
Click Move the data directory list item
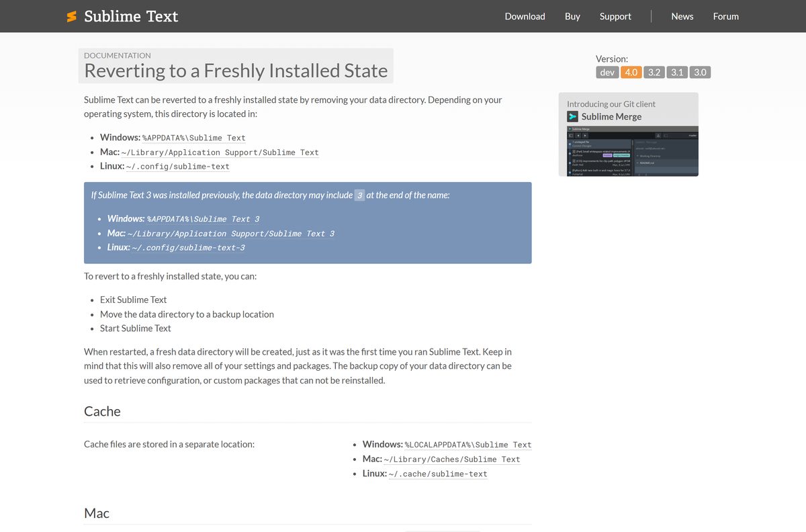point(187,314)
